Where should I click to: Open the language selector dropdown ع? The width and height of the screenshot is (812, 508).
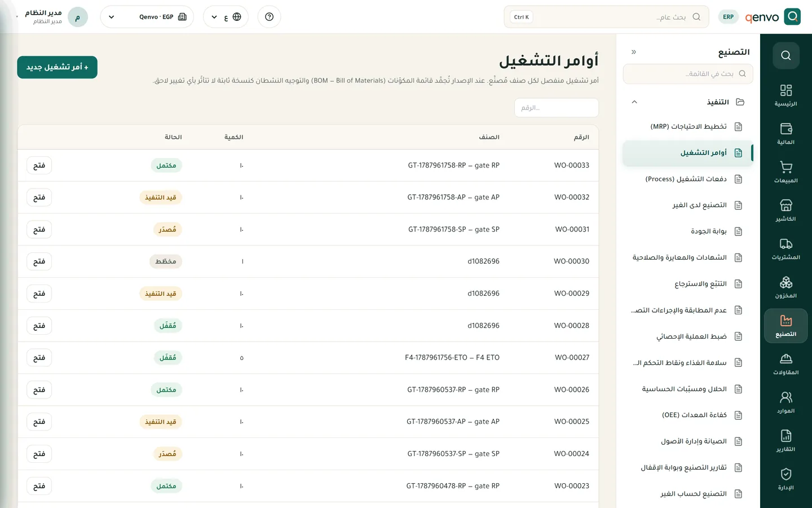coord(226,17)
